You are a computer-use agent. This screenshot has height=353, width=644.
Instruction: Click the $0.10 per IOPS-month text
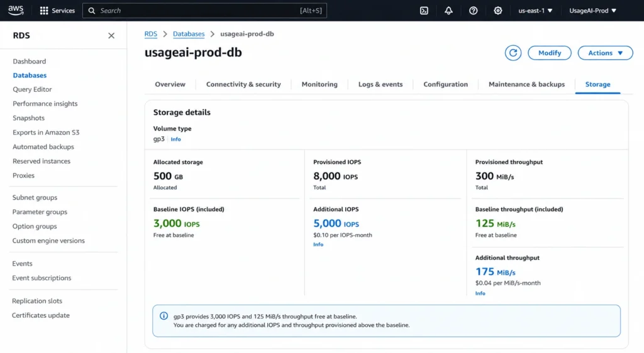pyautogui.click(x=343, y=236)
